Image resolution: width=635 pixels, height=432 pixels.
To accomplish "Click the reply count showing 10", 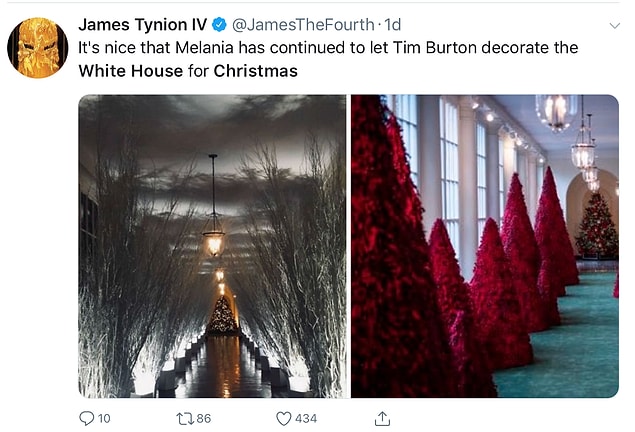I will point(104,418).
